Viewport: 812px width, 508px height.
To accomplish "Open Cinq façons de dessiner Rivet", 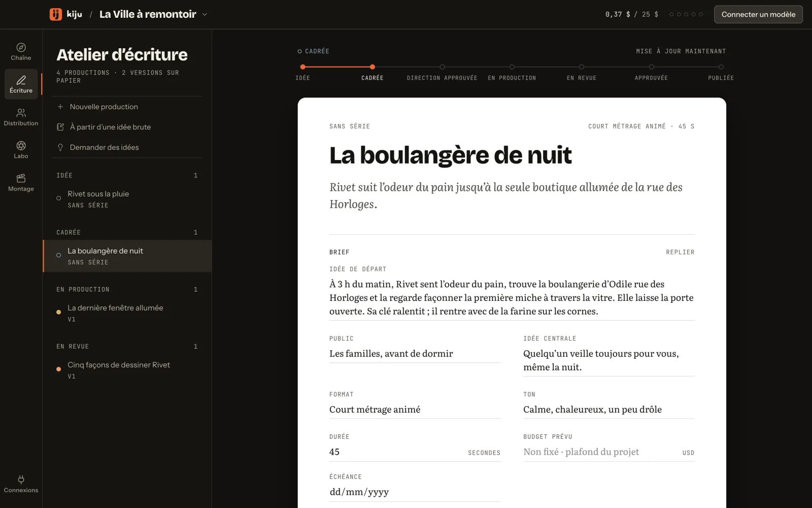I will 127,370.
